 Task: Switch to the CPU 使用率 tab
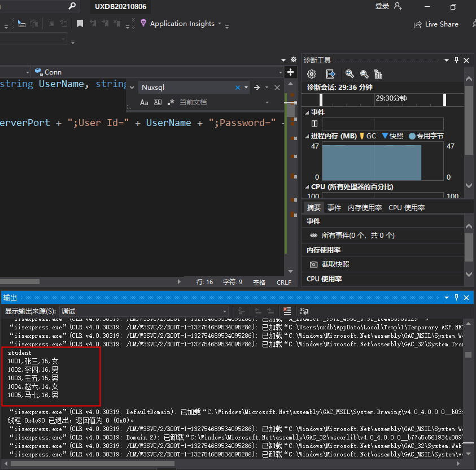[407, 207]
